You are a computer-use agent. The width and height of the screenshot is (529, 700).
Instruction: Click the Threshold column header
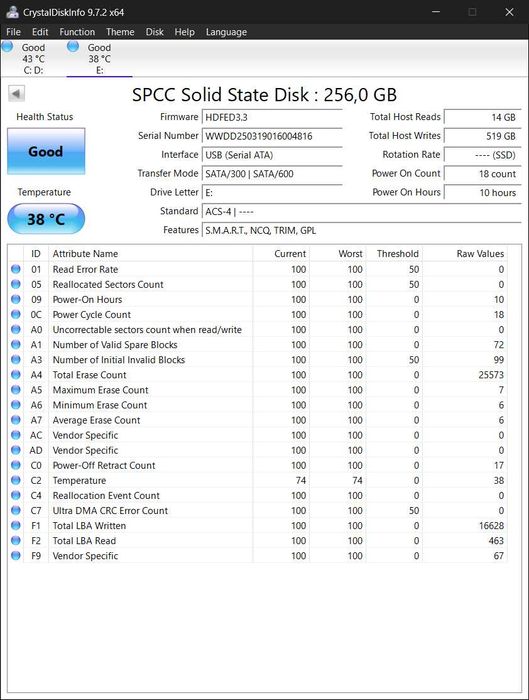[394, 254]
